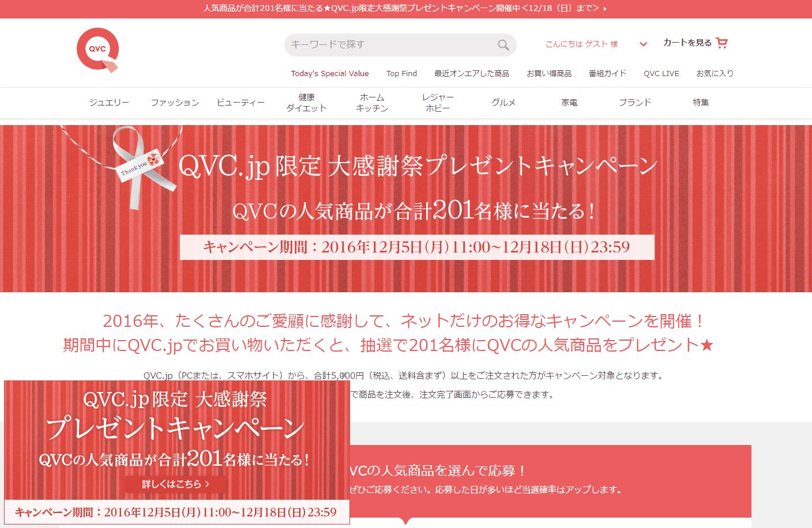The height and width of the screenshot is (528, 812).
Task: Open the 健康ダイエット category menu
Action: [306, 103]
